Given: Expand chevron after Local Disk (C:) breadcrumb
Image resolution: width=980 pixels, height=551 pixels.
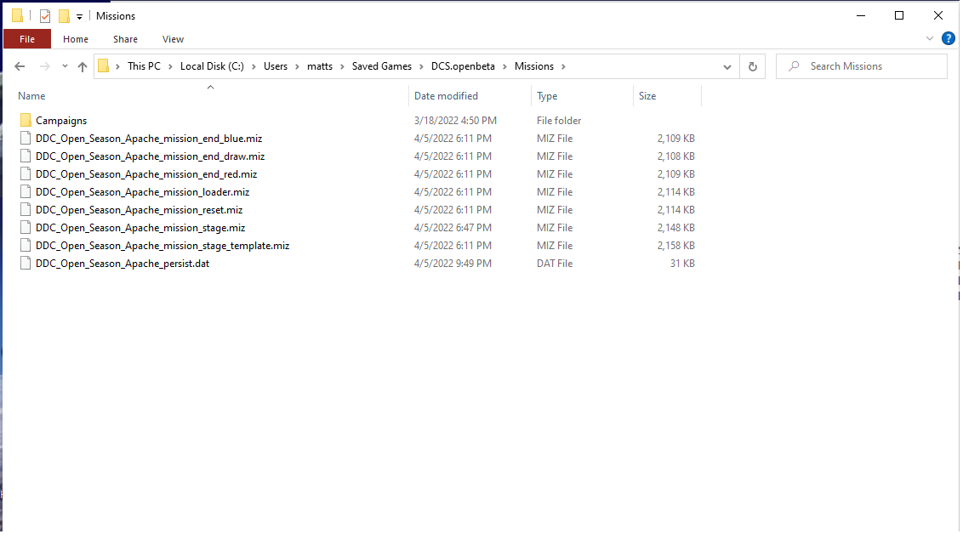Looking at the screenshot, I should [x=254, y=66].
